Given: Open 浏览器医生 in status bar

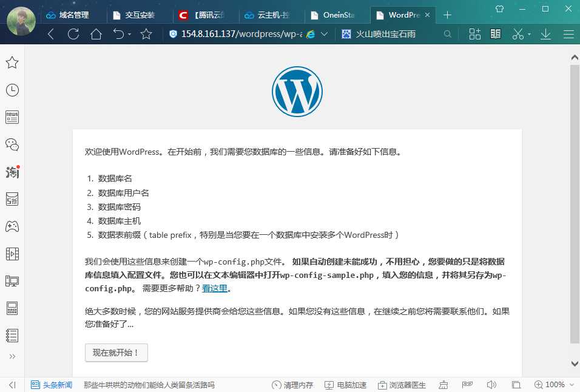Looking at the screenshot, I should 402,385.
